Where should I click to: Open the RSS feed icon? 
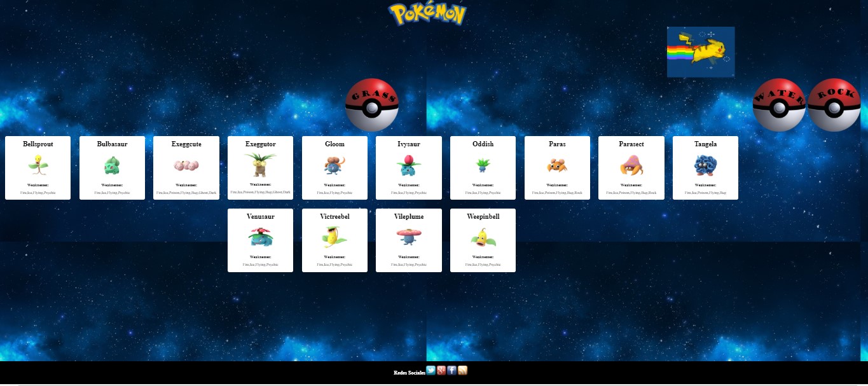coord(463,370)
